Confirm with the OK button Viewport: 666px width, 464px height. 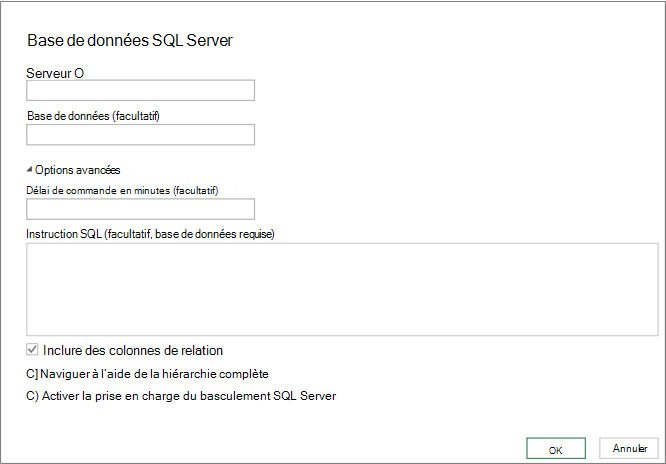point(556,449)
